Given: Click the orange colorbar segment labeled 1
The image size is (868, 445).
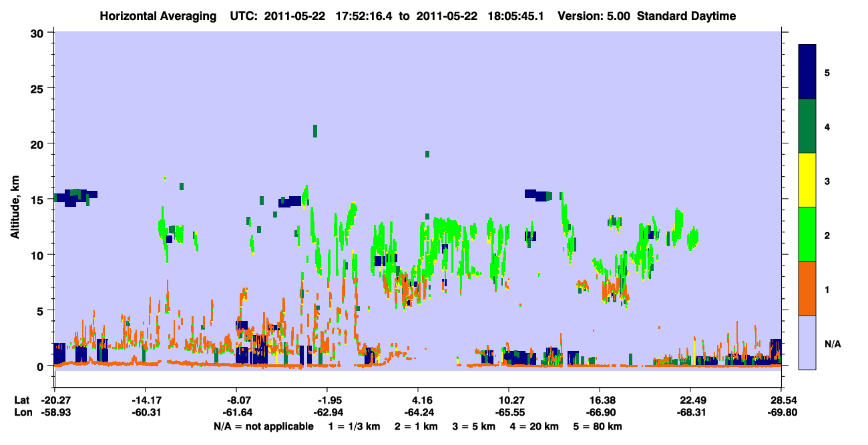Looking at the screenshot, I should [x=807, y=288].
